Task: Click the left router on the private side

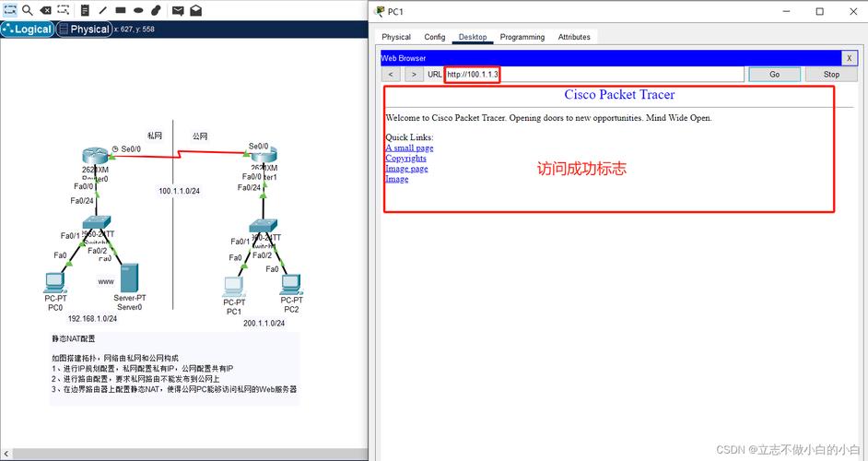Action: point(95,156)
